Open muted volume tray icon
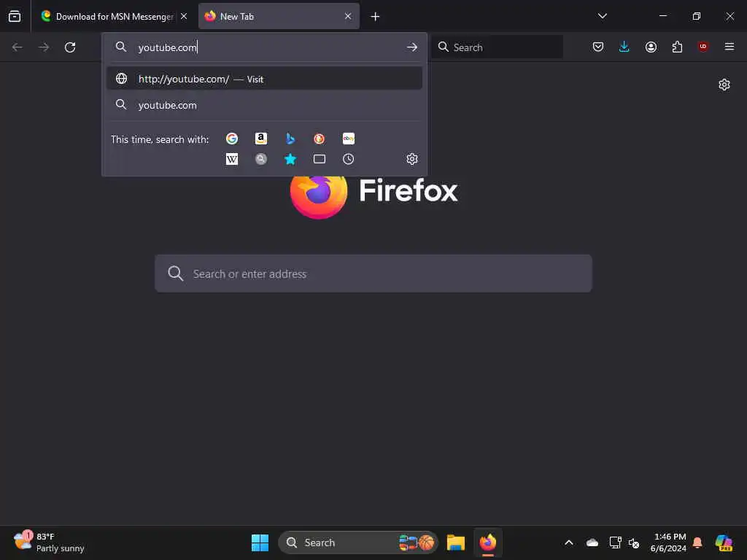The height and width of the screenshot is (560, 747). point(634,542)
